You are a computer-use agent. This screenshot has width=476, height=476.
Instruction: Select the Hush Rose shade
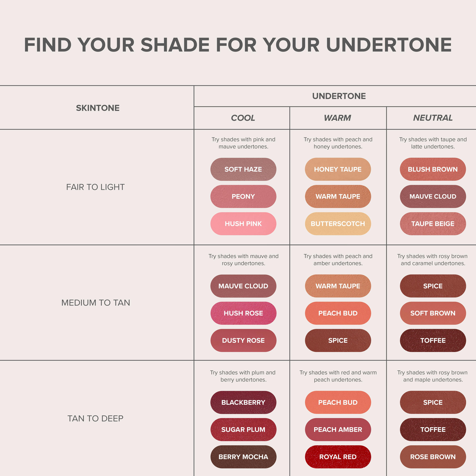click(x=243, y=313)
